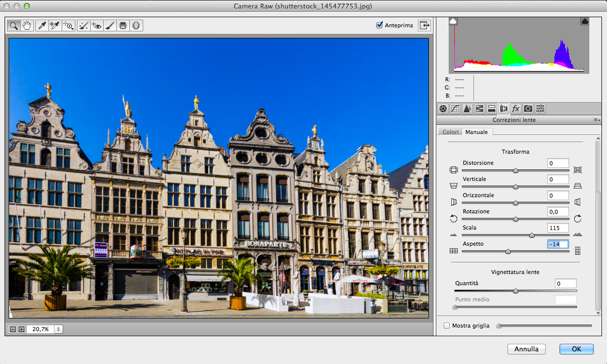
Task: Toggle full screen mode button
Action: (x=424, y=25)
